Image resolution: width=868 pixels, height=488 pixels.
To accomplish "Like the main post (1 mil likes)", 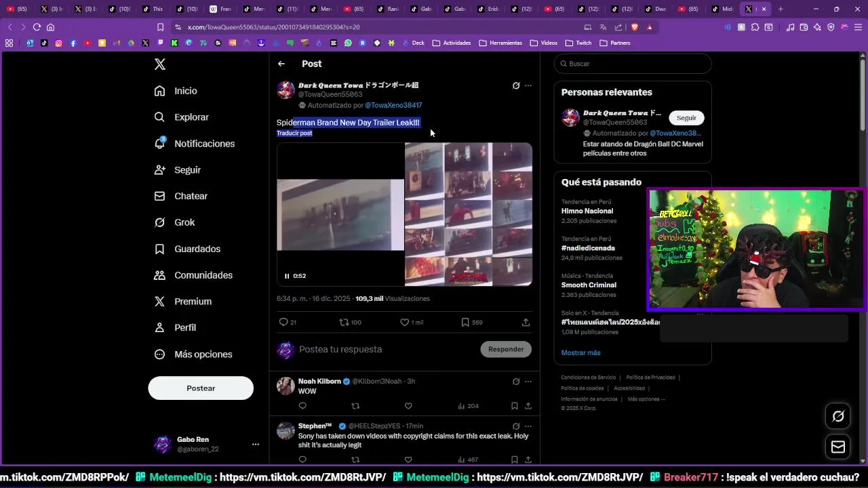I will 411,323.
